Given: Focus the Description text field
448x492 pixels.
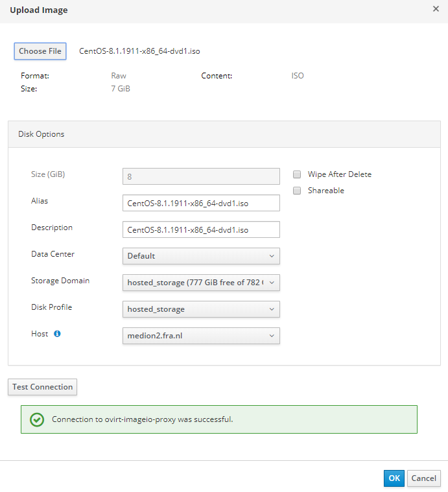Looking at the screenshot, I should pos(201,229).
